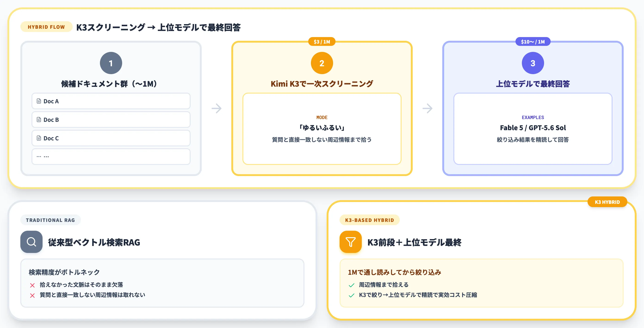This screenshot has width=644, height=328.
Task: Click the red X next to 質問と直接一致しない周辺情報は取れない
Action: pos(32,295)
